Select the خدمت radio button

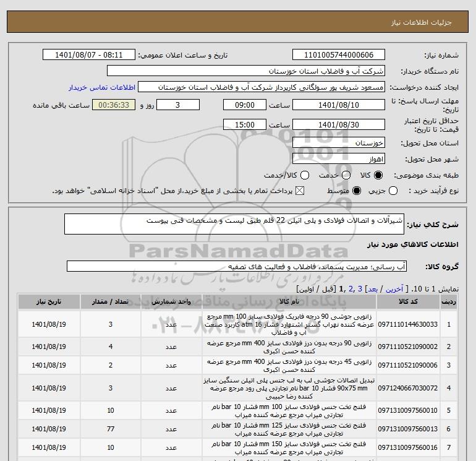pyautogui.click(x=346, y=175)
